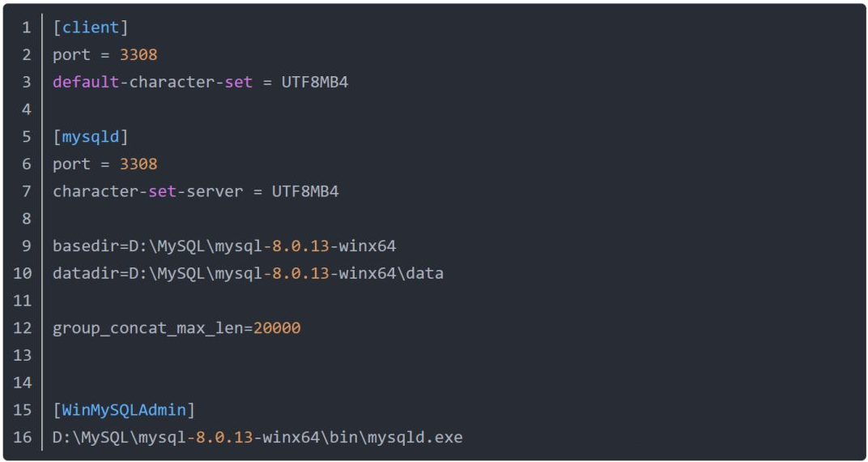
Task: Click the datadir path on line 10
Action: click(x=286, y=273)
